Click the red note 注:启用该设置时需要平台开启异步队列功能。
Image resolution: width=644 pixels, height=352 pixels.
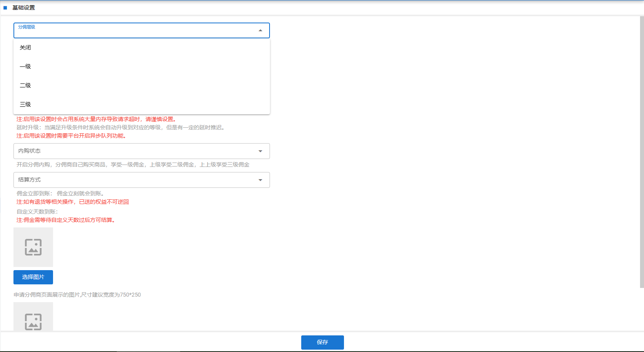72,136
